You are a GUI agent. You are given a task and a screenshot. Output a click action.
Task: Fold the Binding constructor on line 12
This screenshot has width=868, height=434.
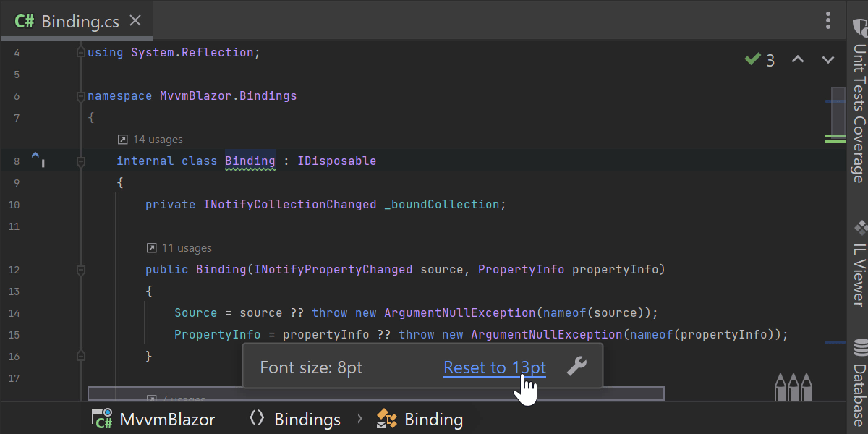(81, 270)
